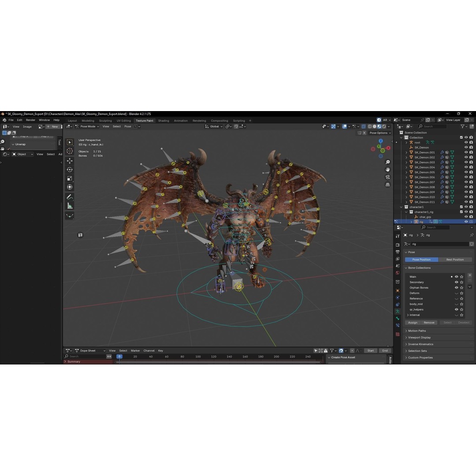This screenshot has height=476, width=476.
Task: Switch to the Shading workspace tab
Action: pos(164,120)
